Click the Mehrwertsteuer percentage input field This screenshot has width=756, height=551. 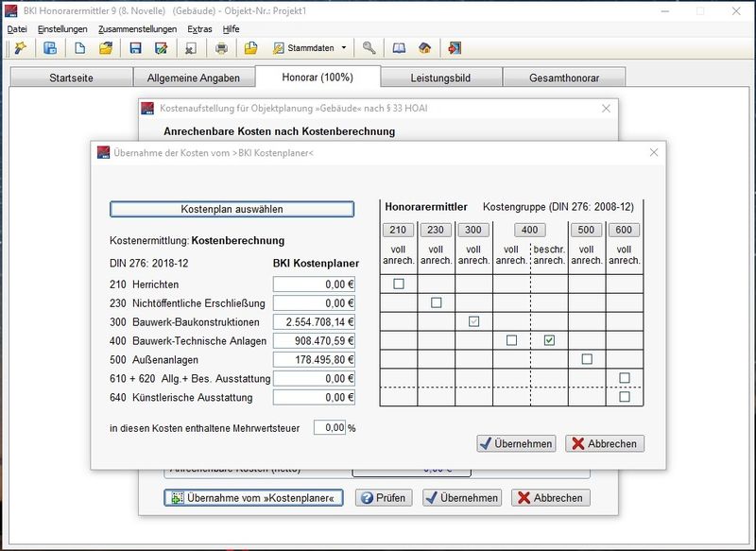coord(329,428)
